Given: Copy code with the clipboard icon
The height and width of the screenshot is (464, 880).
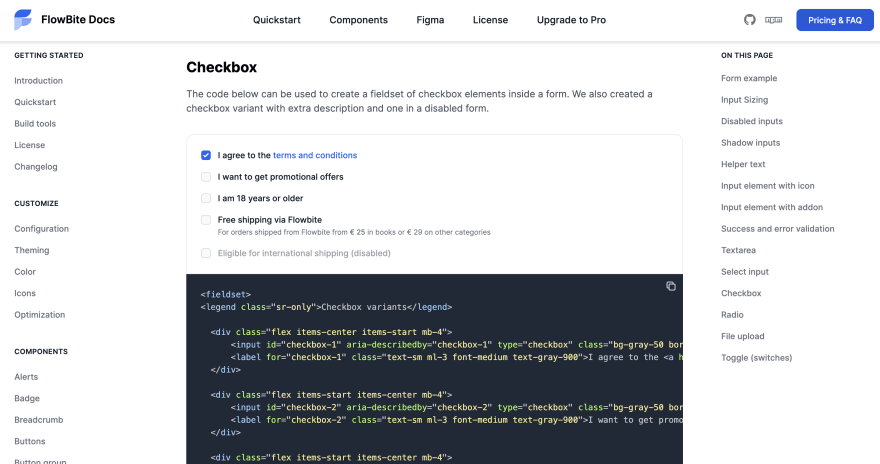Looking at the screenshot, I should click(671, 286).
